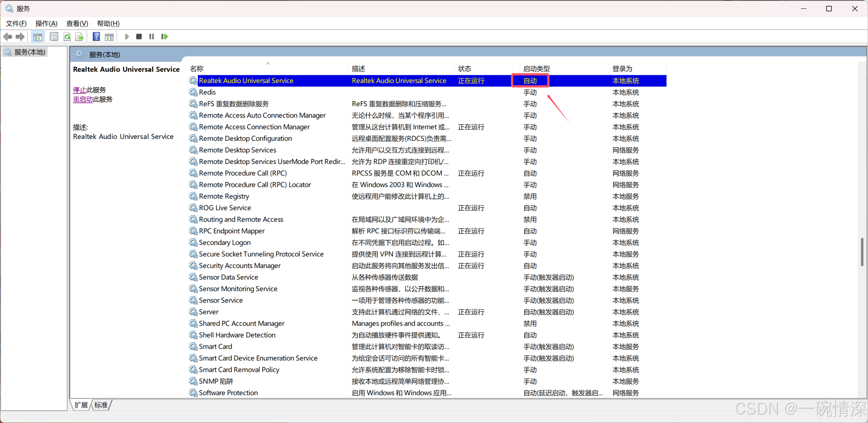Select the Redis service row
This screenshot has height=423, width=868.
(x=207, y=92)
